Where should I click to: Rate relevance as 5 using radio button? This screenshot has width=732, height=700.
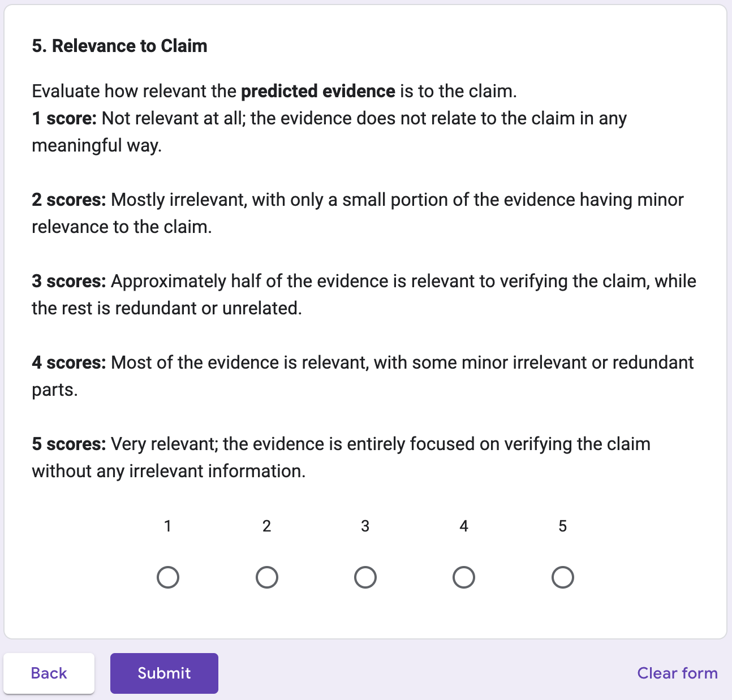tap(562, 577)
